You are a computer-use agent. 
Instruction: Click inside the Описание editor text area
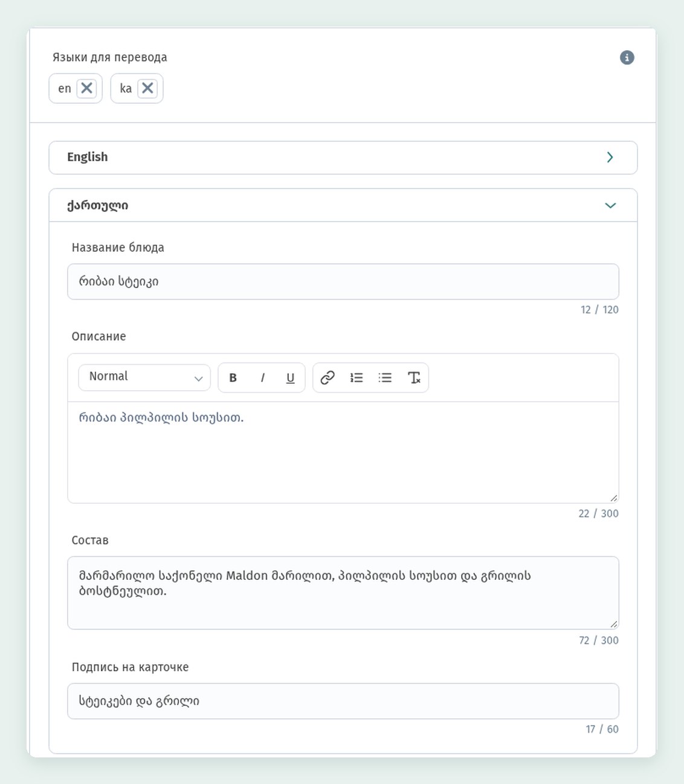pyautogui.click(x=343, y=452)
